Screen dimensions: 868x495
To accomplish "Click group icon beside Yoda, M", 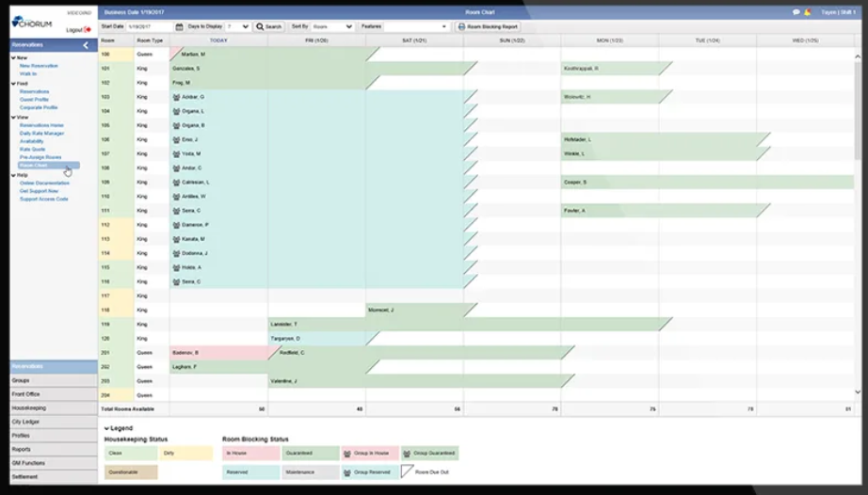I will 177,153.
